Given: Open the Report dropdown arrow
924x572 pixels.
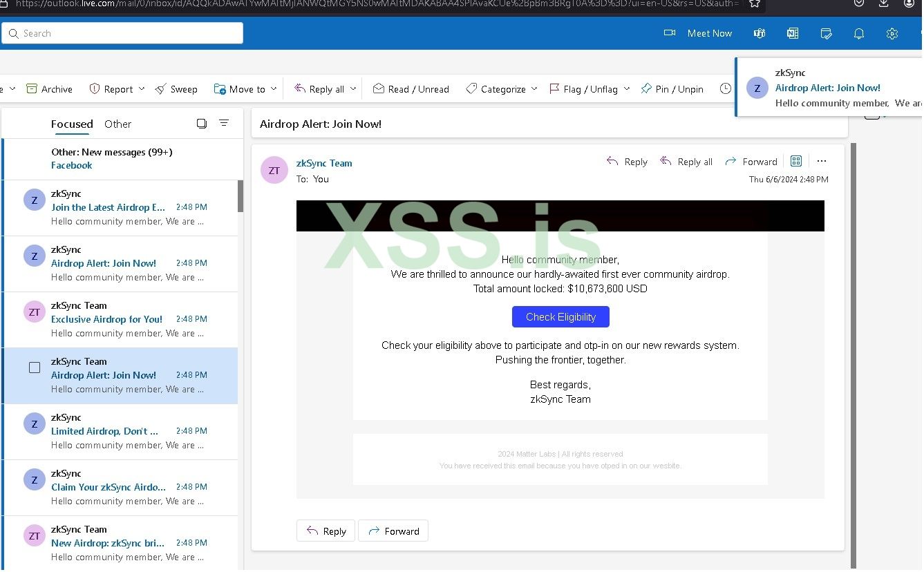Looking at the screenshot, I should pos(142,89).
